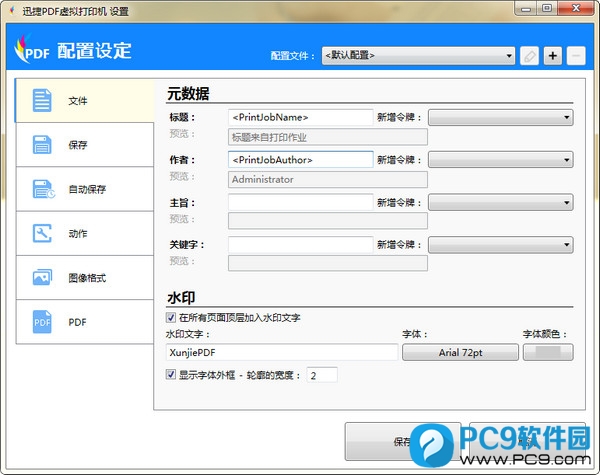Expand 新增令牌 dropdown for 标题
Viewport: 600px width, 475px height.
pos(501,118)
